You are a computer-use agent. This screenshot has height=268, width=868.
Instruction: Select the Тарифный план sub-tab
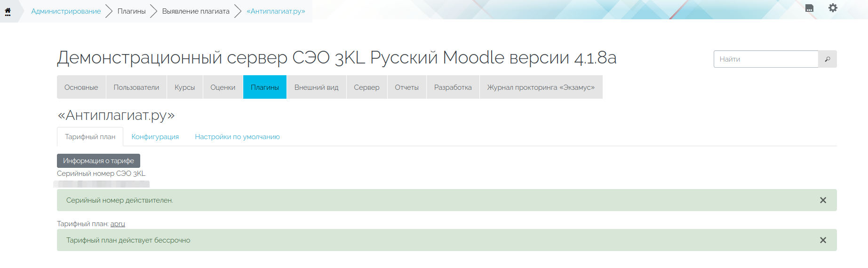[90, 137]
